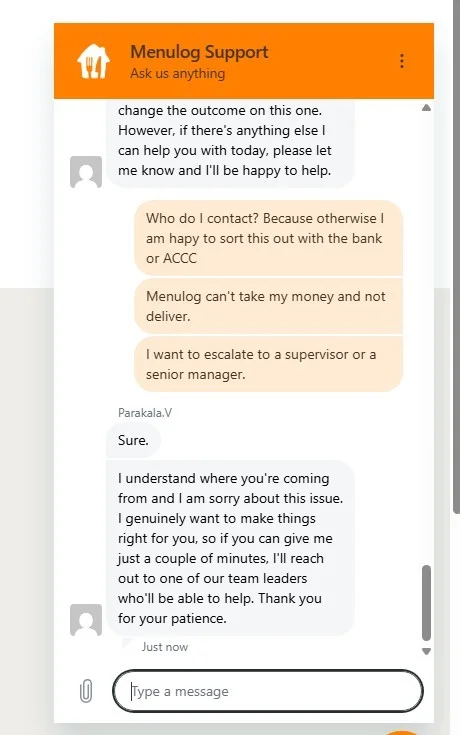This screenshot has height=735, width=460.
Task: Click the 'Sure.' reply bubble
Action: (x=133, y=440)
